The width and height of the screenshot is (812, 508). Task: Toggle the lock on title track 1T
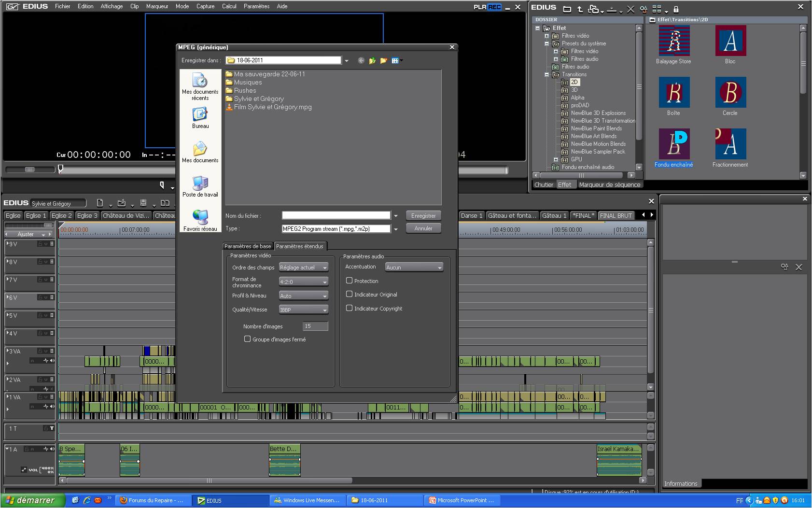(46, 428)
